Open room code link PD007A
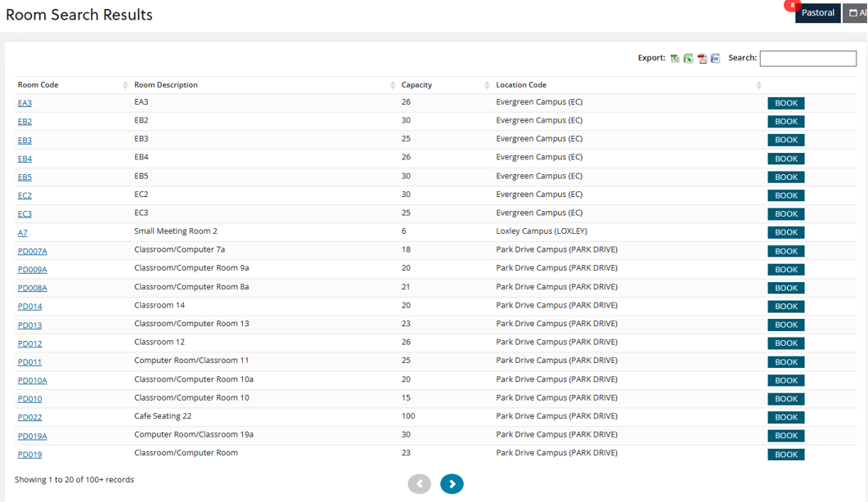Viewport: 868px width, 502px height. 33,251
